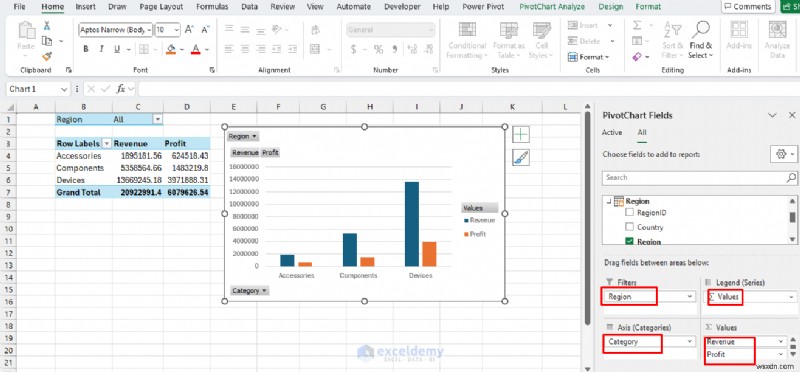Viewport: 800px width, 372px height.
Task: Check the Country field checkbox
Action: pyautogui.click(x=630, y=227)
